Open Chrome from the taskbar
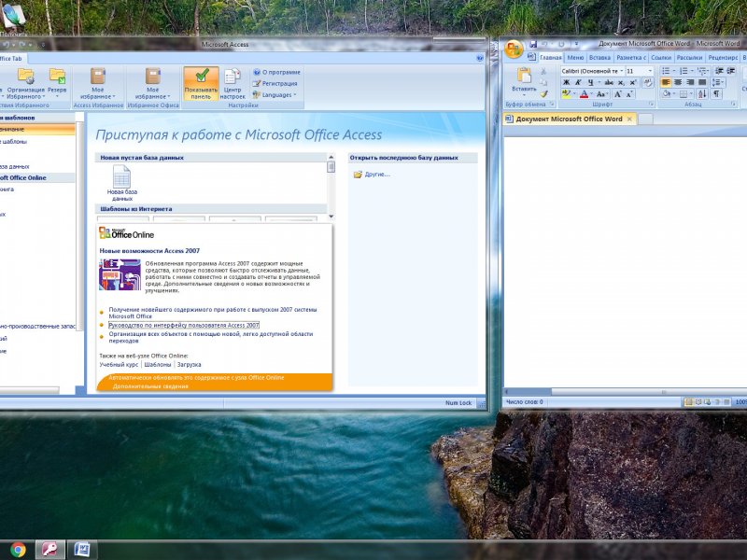 (x=18, y=550)
